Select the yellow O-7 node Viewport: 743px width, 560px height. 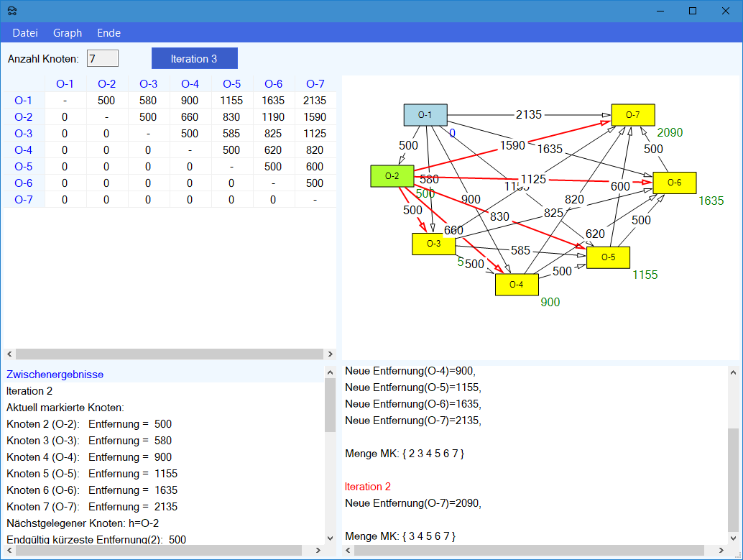632,114
